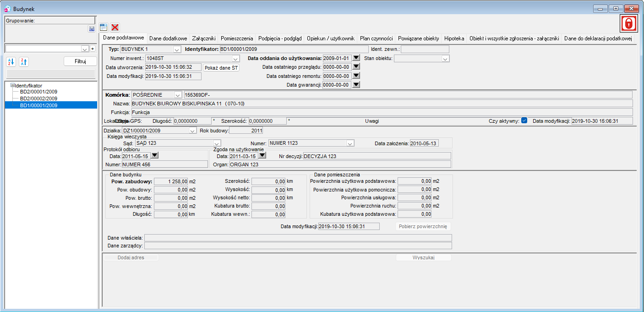Open the Sąd dropdown
Image resolution: width=644 pixels, height=312 pixels.
tap(217, 143)
